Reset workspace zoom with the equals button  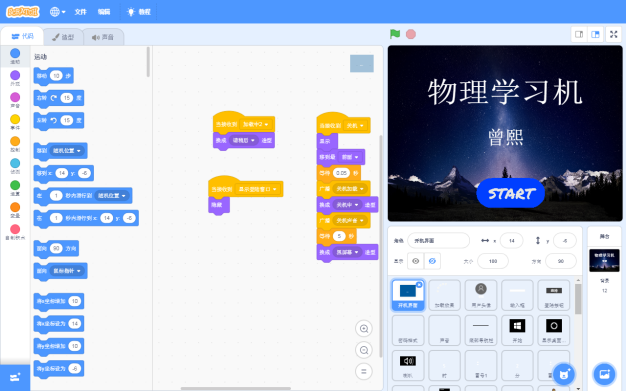(364, 371)
